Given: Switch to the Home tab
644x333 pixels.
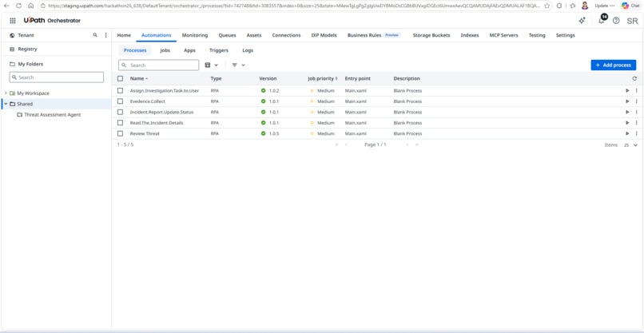Looking at the screenshot, I should point(124,35).
